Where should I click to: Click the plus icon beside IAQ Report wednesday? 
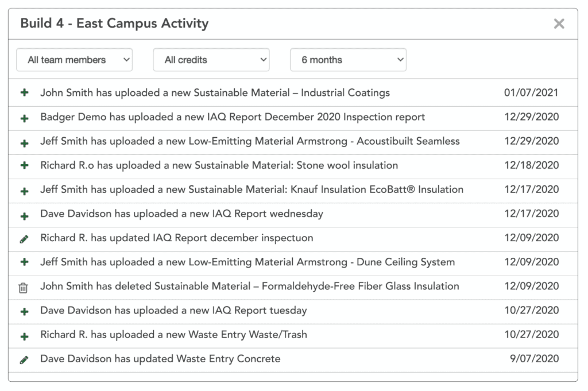point(24,215)
